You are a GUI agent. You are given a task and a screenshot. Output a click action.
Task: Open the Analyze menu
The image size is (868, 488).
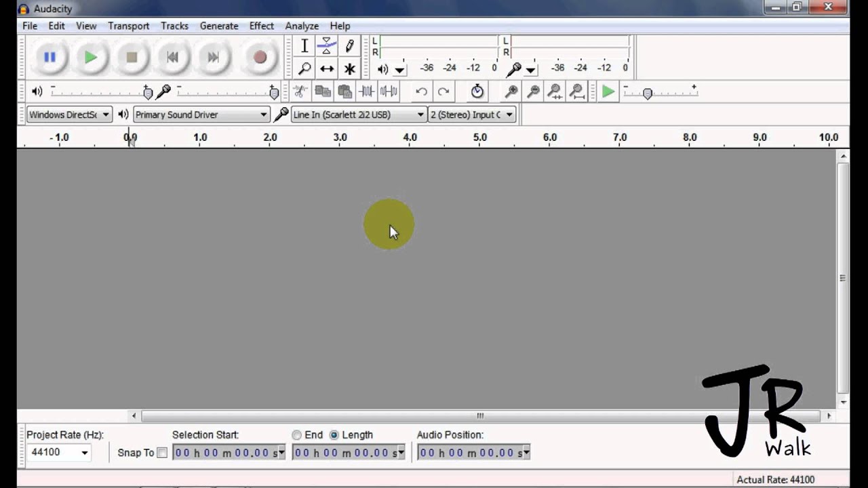302,26
